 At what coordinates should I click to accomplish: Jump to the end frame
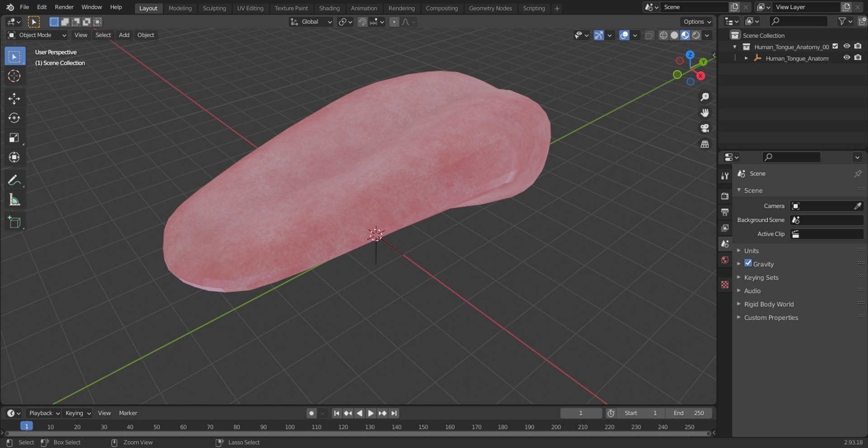(x=394, y=413)
